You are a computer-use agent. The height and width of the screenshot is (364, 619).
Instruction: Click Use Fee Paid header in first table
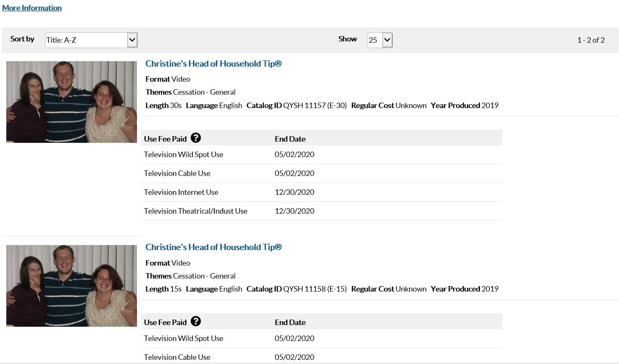pos(165,139)
